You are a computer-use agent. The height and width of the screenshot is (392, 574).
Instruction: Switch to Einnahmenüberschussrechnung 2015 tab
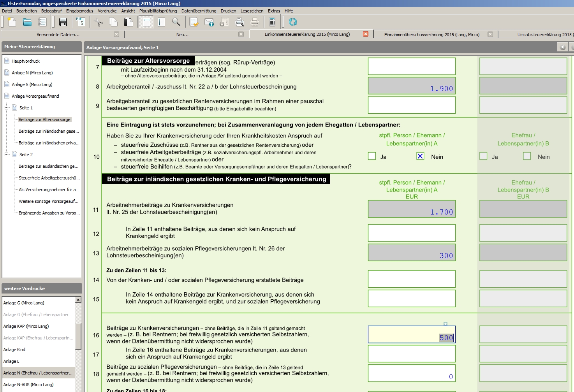(431, 34)
